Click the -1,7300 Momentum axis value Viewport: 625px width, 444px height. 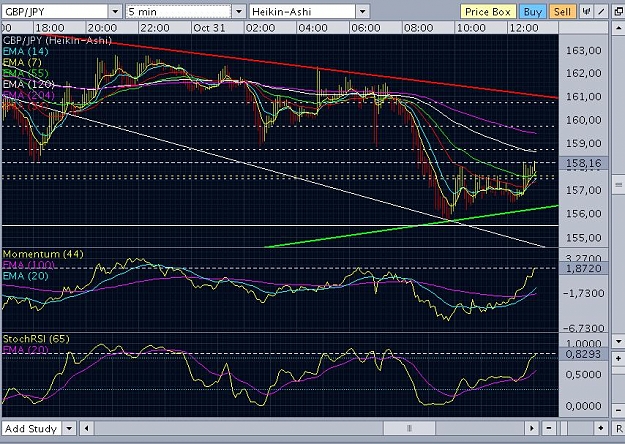click(x=584, y=293)
